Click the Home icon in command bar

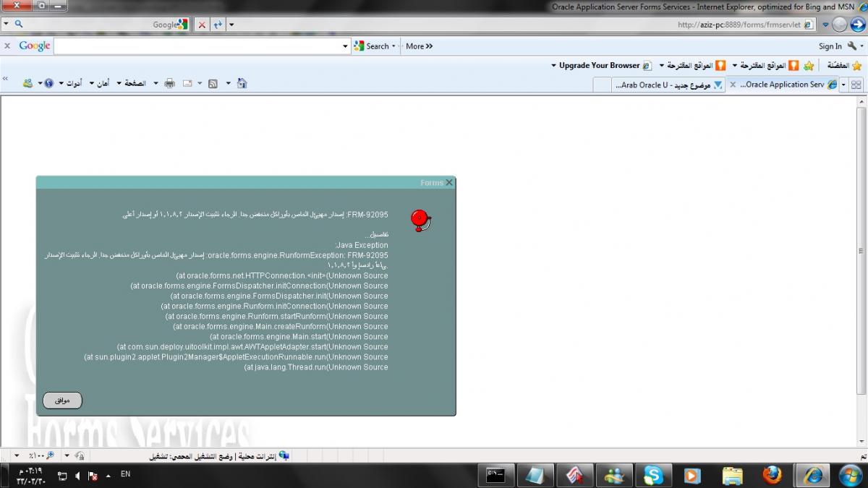point(242,83)
